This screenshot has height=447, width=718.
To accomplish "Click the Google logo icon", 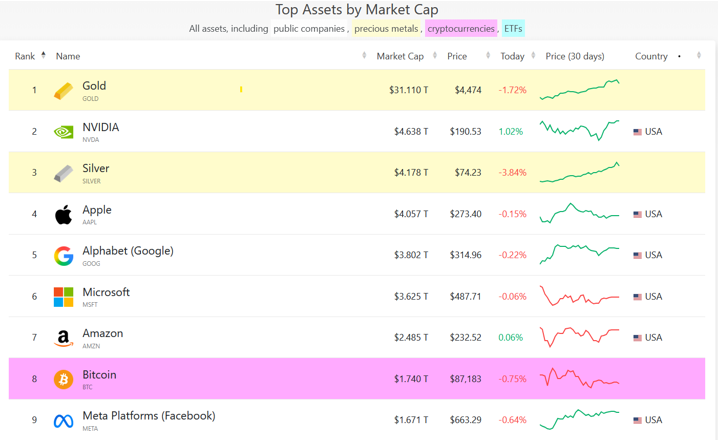I will click(x=63, y=255).
